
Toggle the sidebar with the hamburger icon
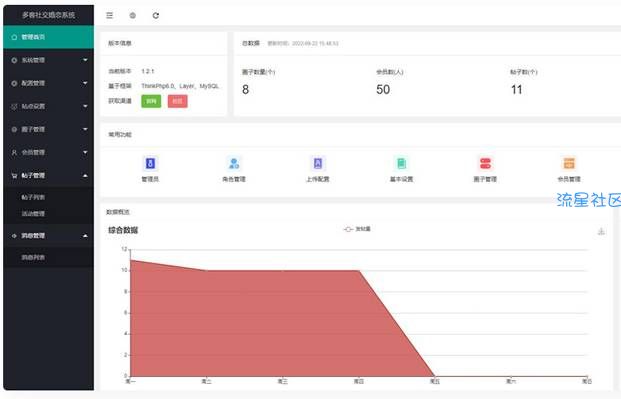[110, 15]
